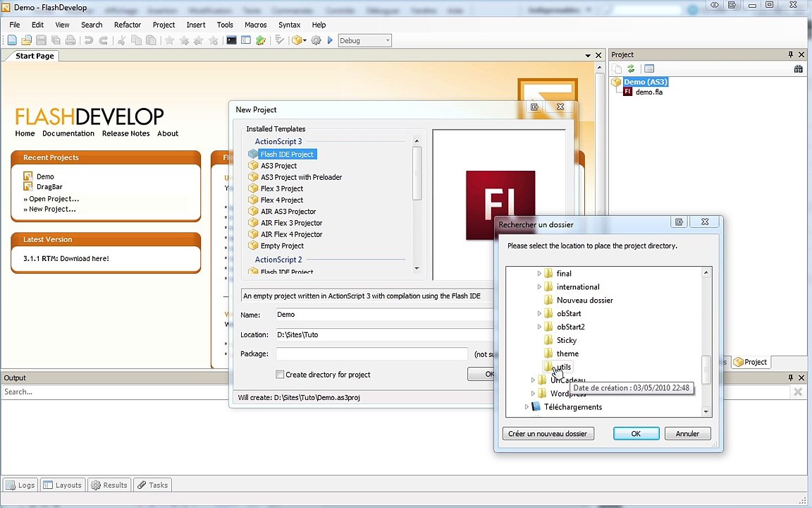This screenshot has width=812, height=508.
Task: Click the templates list scrollbar thumb
Action: coord(417,173)
